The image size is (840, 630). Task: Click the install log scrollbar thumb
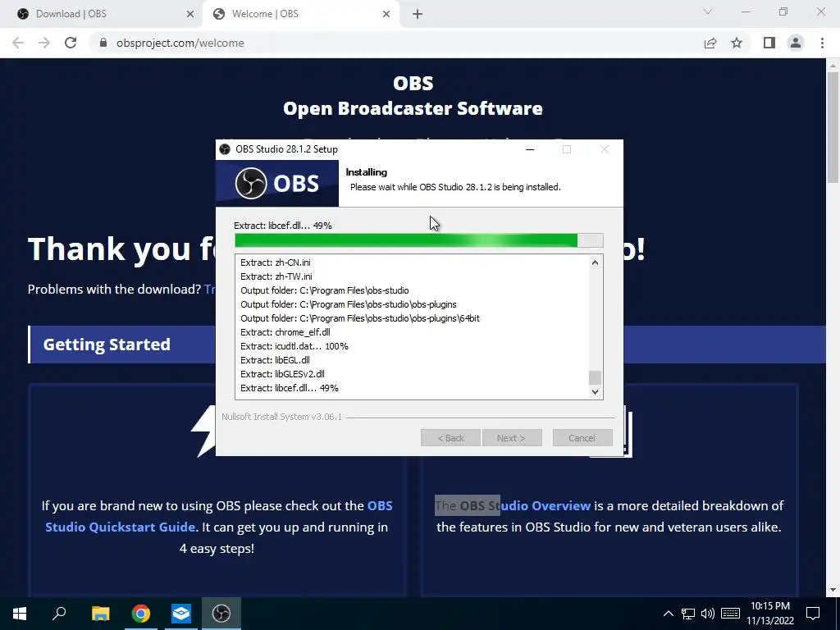click(x=595, y=377)
